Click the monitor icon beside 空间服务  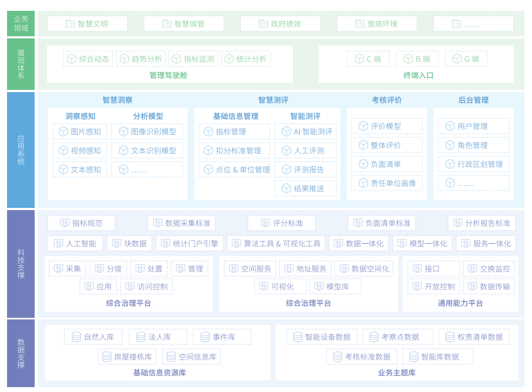tap(233, 268)
